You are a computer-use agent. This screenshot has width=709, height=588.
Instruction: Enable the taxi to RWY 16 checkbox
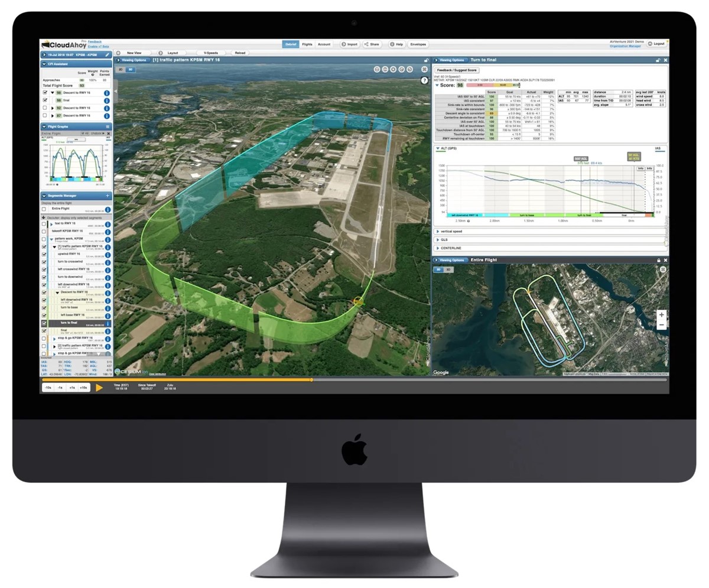(44, 224)
